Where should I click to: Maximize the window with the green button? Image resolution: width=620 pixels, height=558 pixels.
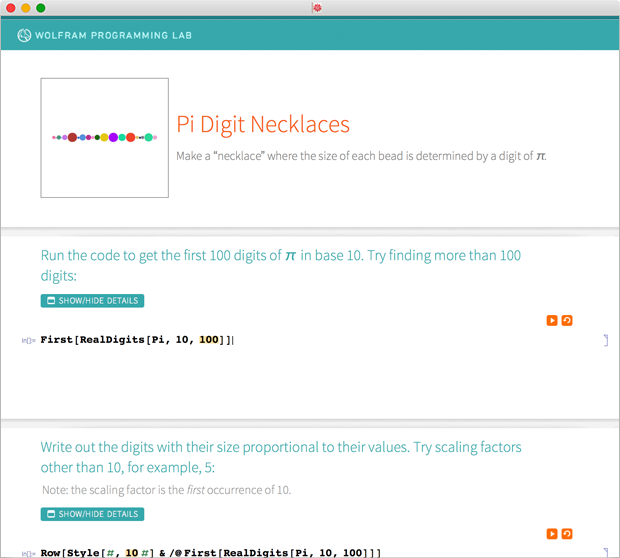click(41, 8)
